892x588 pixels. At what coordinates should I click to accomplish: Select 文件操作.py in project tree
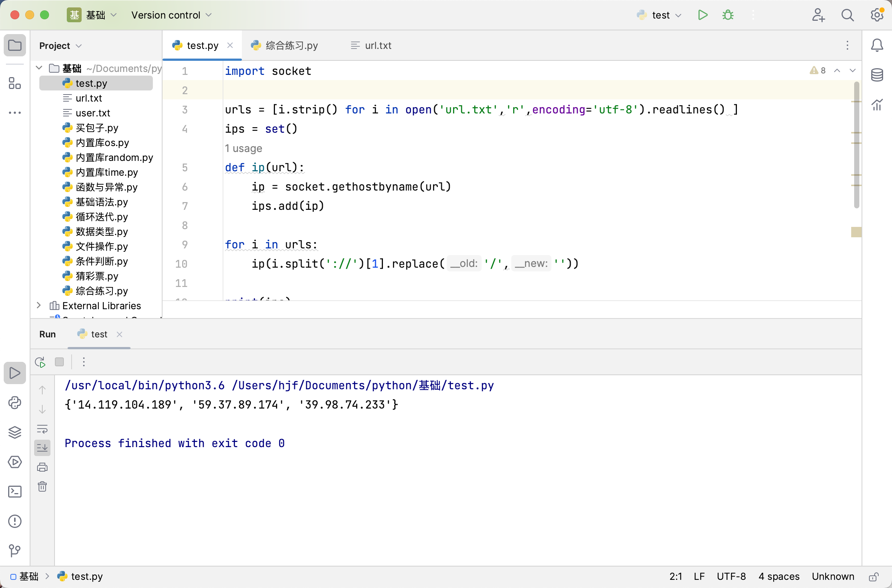pyautogui.click(x=102, y=247)
